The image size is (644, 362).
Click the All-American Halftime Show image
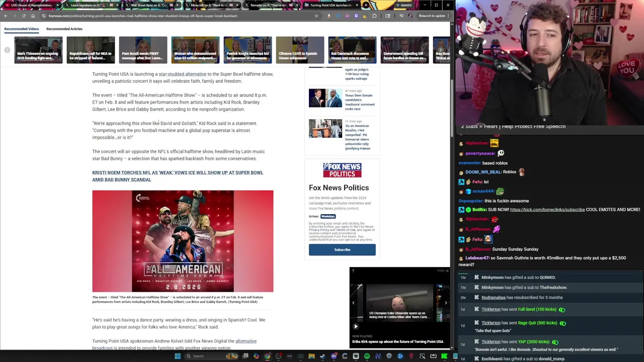(x=183, y=241)
